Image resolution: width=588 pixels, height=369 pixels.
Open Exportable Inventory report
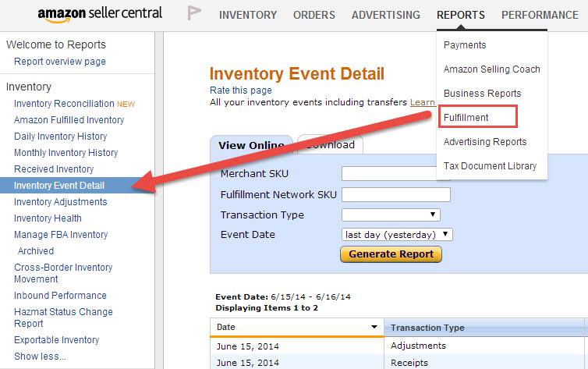(56, 340)
